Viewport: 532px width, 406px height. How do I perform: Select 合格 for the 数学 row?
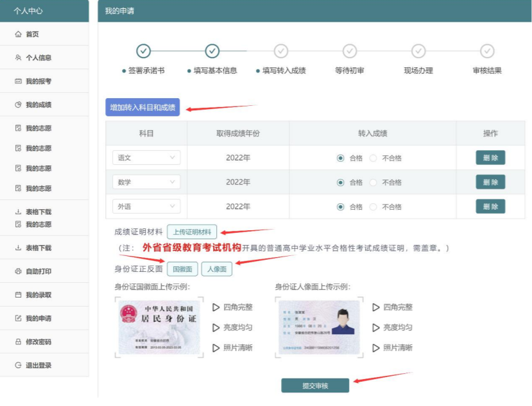(x=341, y=182)
